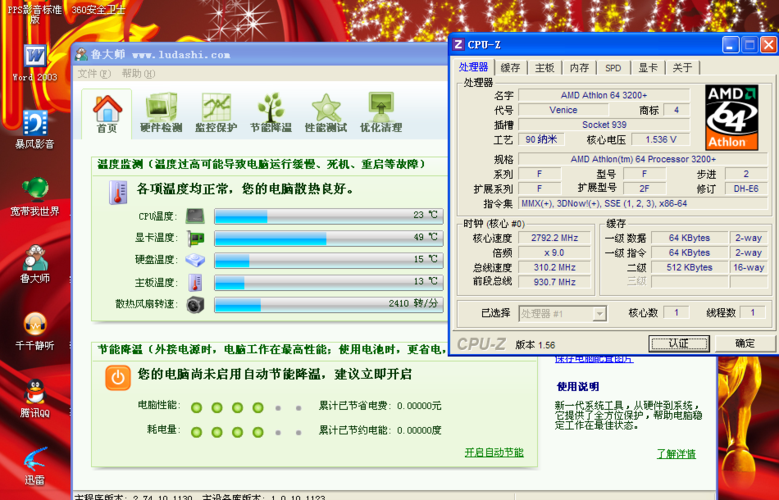Click the 各项温度均正常 status message

click(x=245, y=189)
